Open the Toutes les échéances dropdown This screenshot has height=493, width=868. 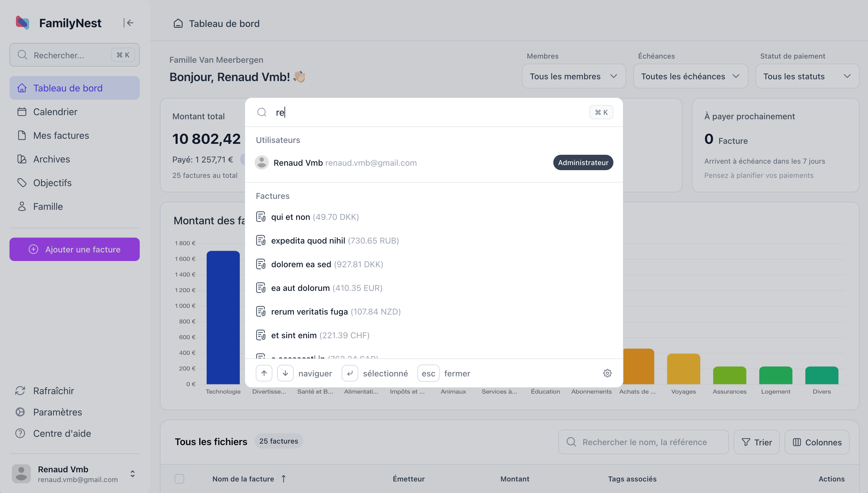click(690, 76)
